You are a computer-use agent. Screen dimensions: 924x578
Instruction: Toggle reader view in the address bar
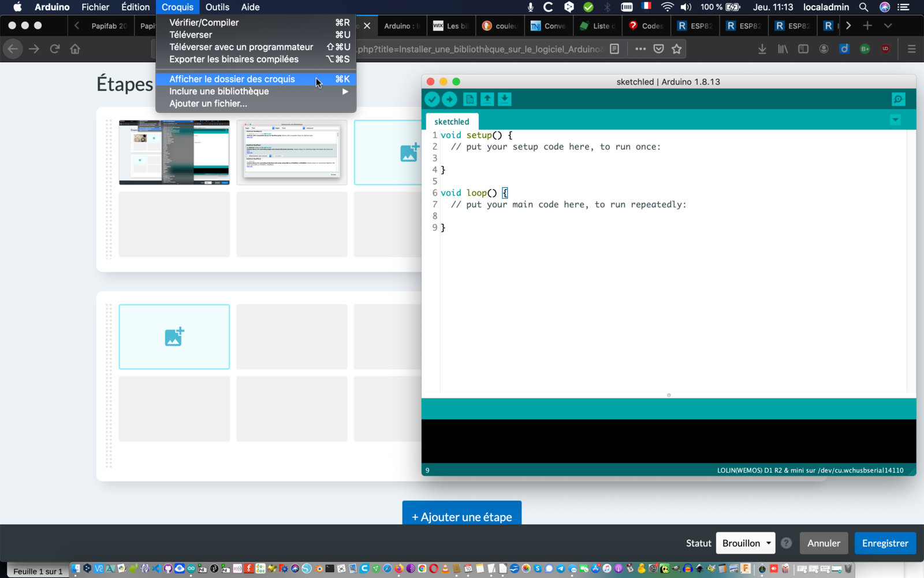pos(615,49)
